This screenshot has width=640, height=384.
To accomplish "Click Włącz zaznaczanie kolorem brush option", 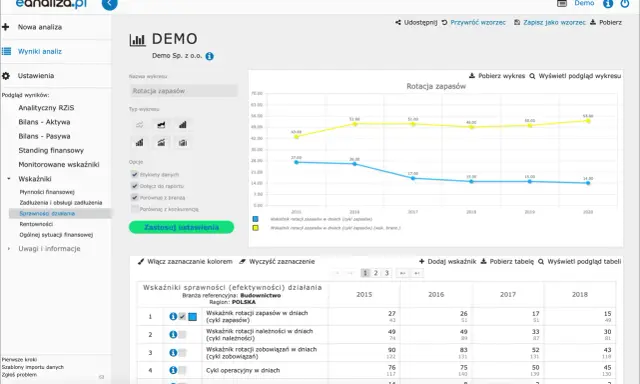I will 185,262.
